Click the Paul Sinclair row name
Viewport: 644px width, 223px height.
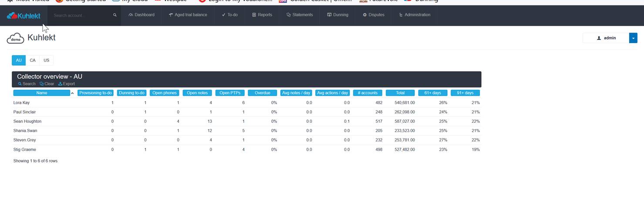click(x=25, y=112)
